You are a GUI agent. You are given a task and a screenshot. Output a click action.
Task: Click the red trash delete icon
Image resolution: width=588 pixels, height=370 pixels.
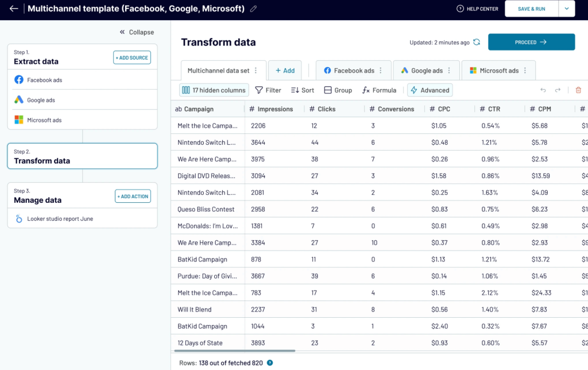(x=578, y=90)
